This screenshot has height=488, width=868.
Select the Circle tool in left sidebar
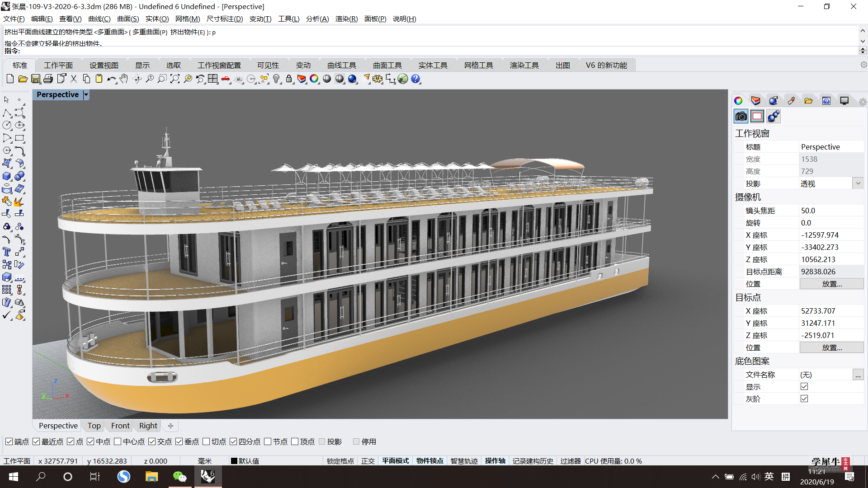tap(7, 125)
